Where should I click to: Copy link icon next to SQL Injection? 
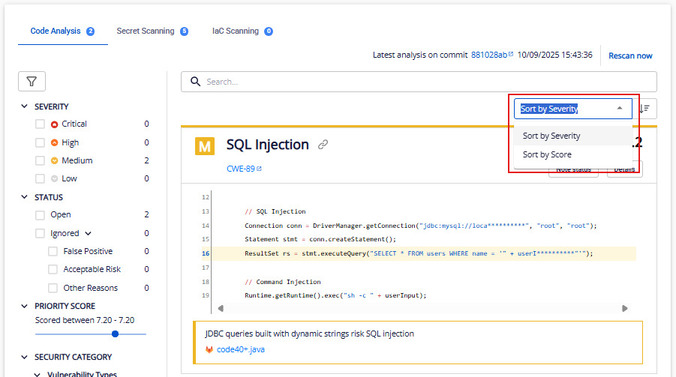click(x=323, y=145)
